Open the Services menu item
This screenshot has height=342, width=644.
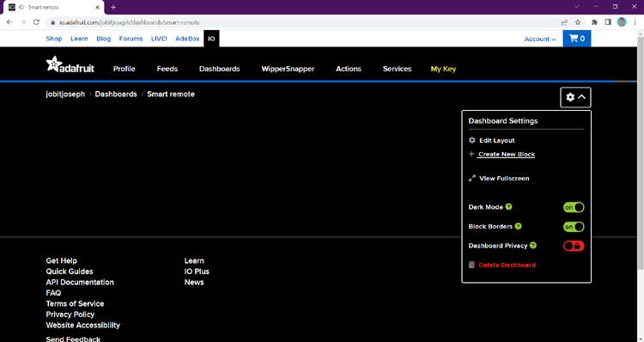398,69
